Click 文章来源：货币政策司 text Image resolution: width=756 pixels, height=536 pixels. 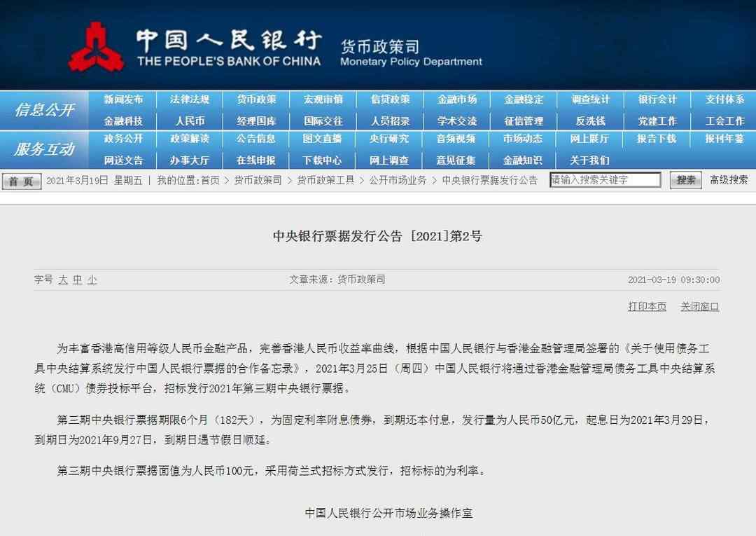point(337,280)
